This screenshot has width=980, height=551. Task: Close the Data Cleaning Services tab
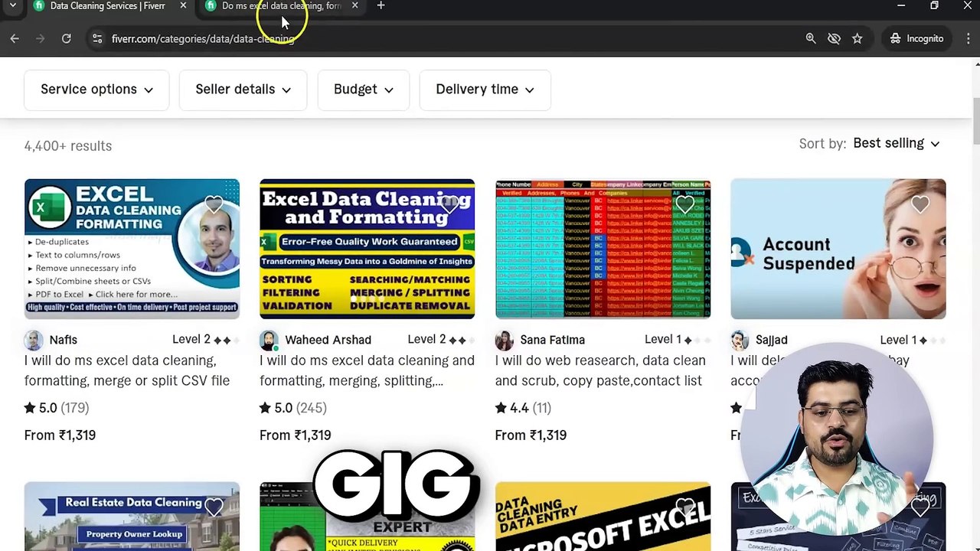(x=183, y=6)
